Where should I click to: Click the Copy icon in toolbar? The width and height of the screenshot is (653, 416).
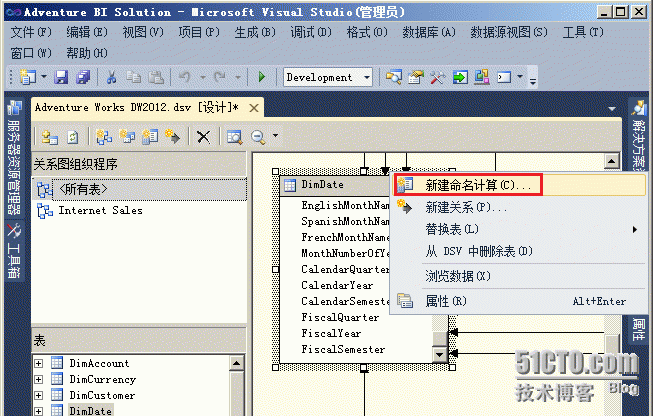coord(133,77)
